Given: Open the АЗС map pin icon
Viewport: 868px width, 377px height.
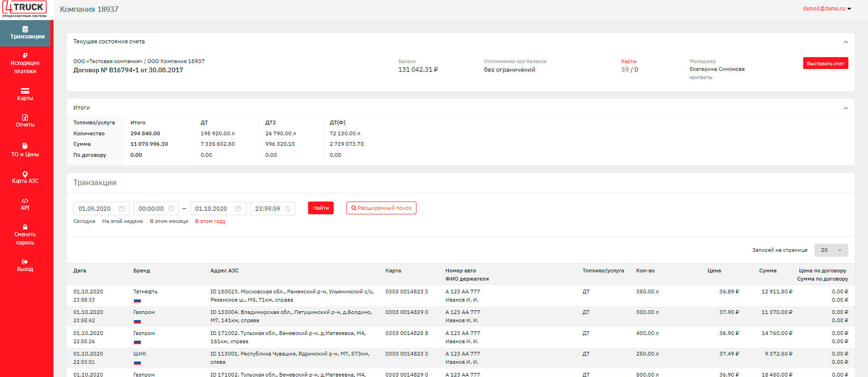Looking at the screenshot, I should click(25, 174).
